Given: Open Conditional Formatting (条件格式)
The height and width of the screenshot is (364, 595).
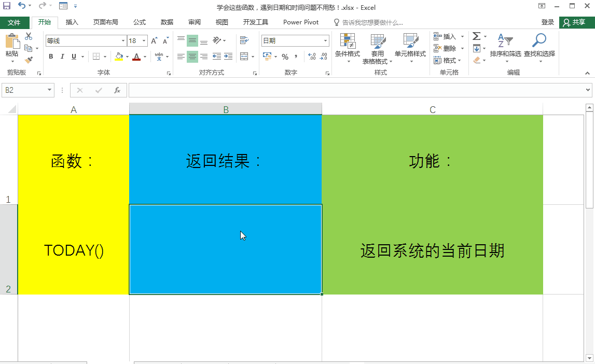Looking at the screenshot, I should click(347, 48).
